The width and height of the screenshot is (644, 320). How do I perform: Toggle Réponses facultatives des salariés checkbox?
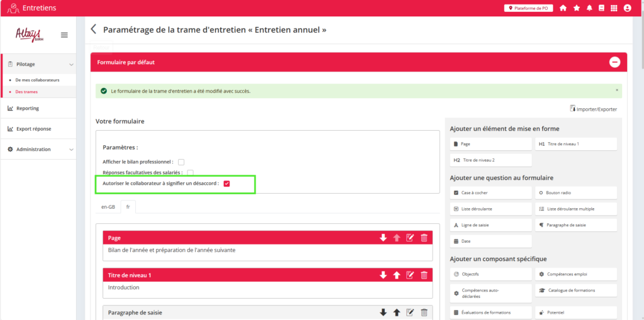(190, 172)
